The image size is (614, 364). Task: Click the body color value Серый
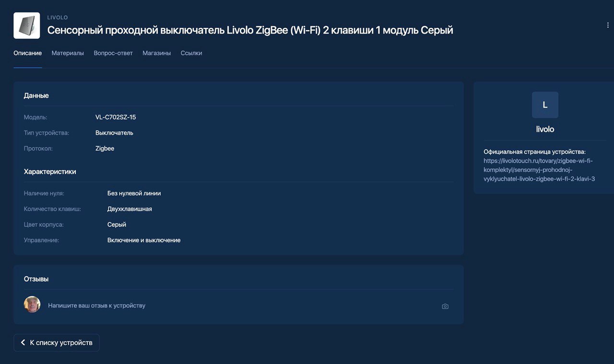pyautogui.click(x=117, y=224)
